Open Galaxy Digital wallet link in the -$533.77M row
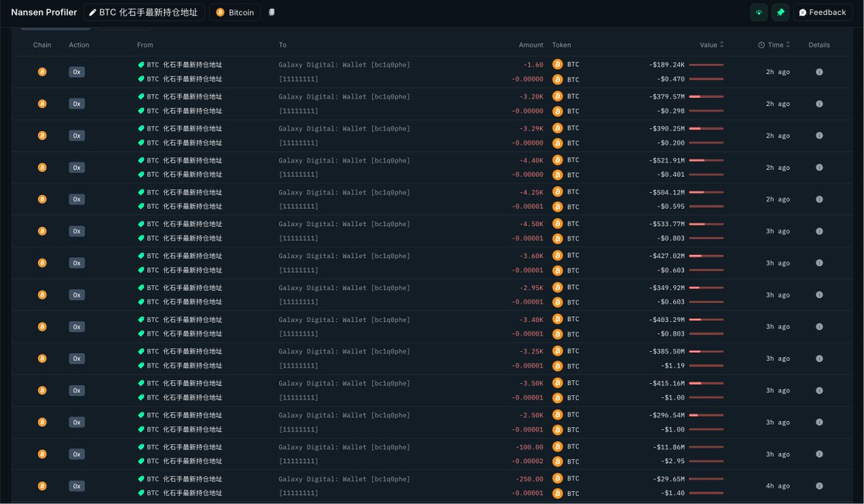The width and height of the screenshot is (864, 504). pyautogui.click(x=344, y=224)
